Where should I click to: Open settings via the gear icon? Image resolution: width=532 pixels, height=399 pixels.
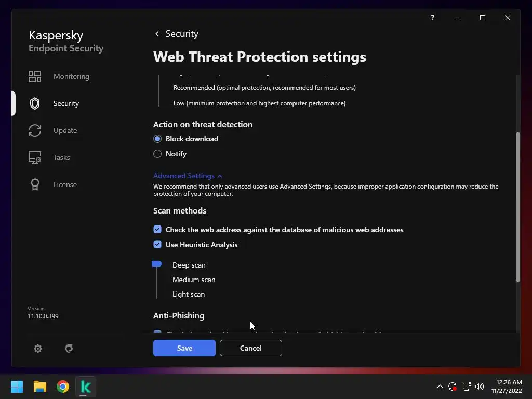pos(37,349)
